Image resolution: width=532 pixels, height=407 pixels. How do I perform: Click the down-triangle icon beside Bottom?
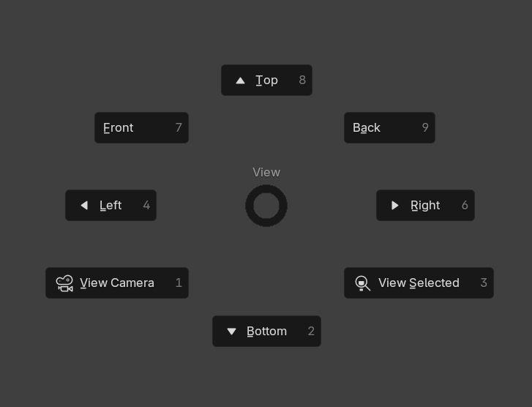(x=232, y=332)
